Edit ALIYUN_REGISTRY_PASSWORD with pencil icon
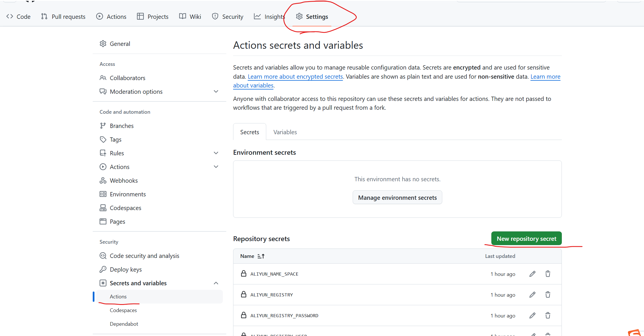The height and width of the screenshot is (336, 644). 532,315
